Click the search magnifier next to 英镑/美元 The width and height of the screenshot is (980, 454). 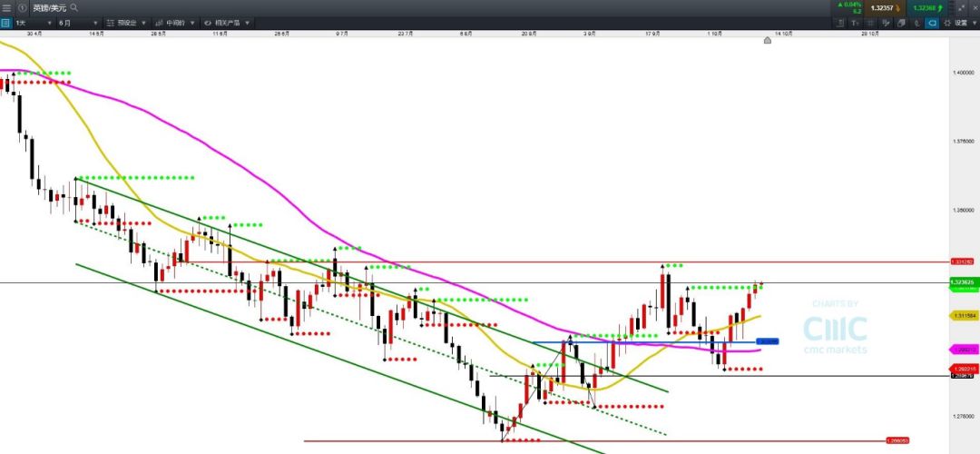point(74,7)
